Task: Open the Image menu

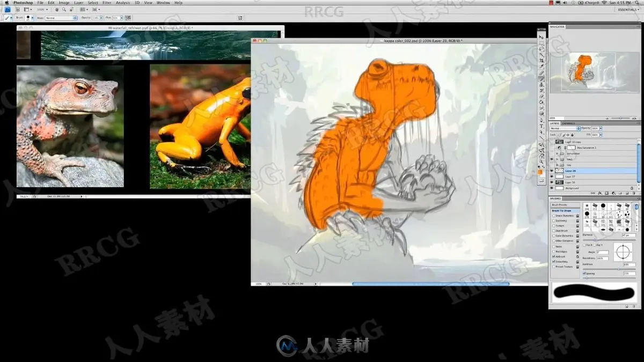Action: 64,3
